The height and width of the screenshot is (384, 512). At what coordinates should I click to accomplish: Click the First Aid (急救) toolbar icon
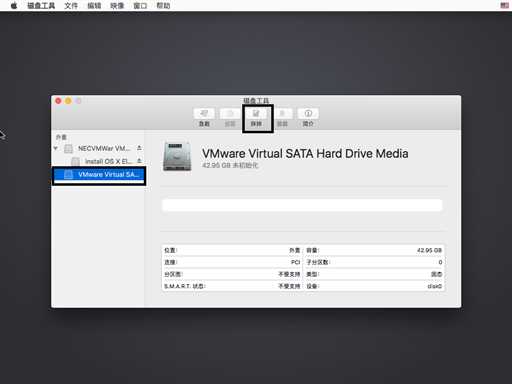[204, 114]
